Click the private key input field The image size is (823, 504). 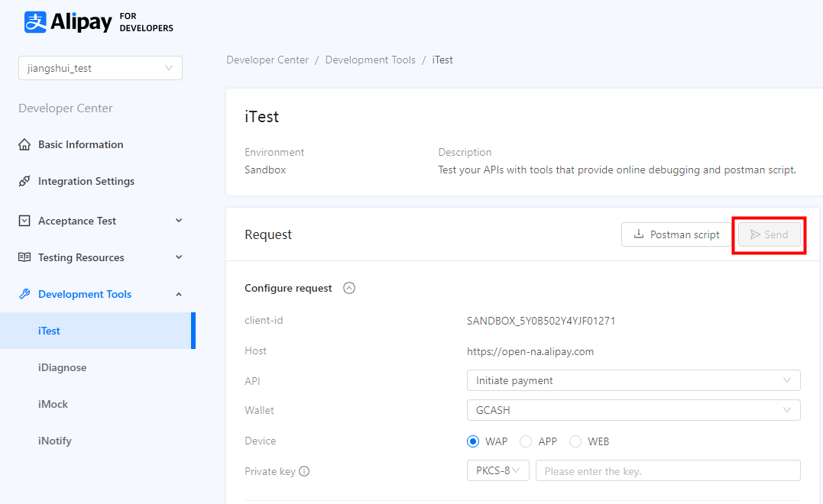point(667,471)
